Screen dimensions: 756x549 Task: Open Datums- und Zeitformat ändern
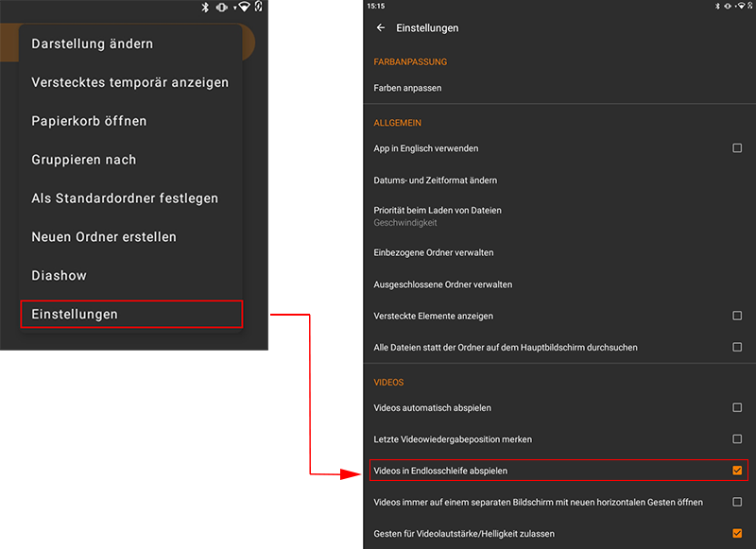559,180
